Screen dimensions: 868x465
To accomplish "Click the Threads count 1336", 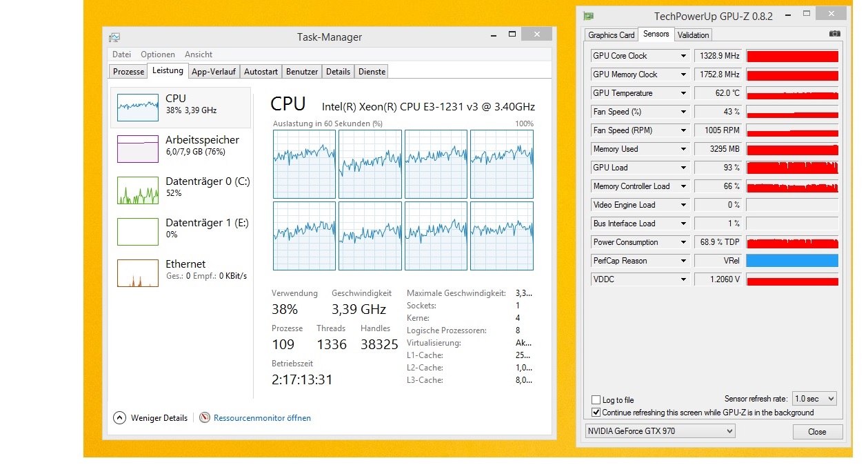I will point(332,344).
